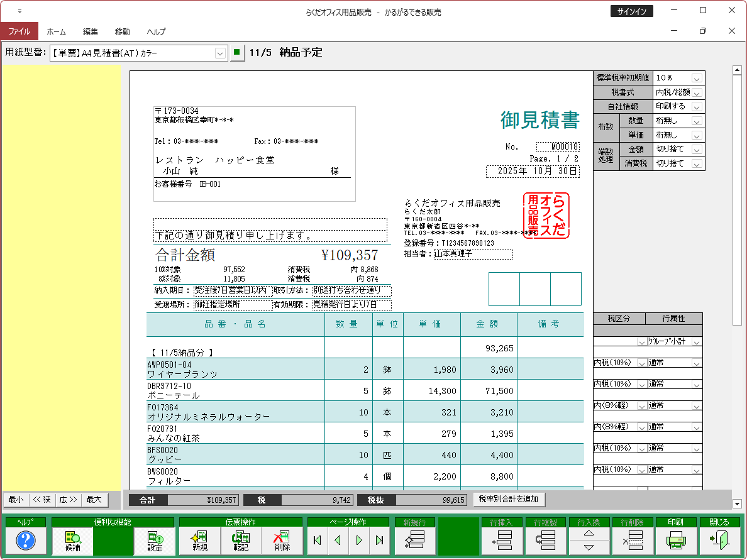Go to the next page arrow

359,540
